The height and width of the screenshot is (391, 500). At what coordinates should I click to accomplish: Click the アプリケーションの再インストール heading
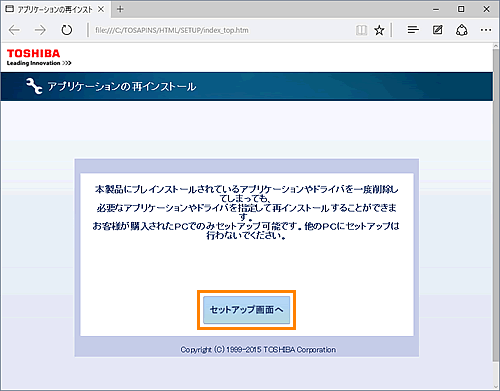[x=122, y=87]
